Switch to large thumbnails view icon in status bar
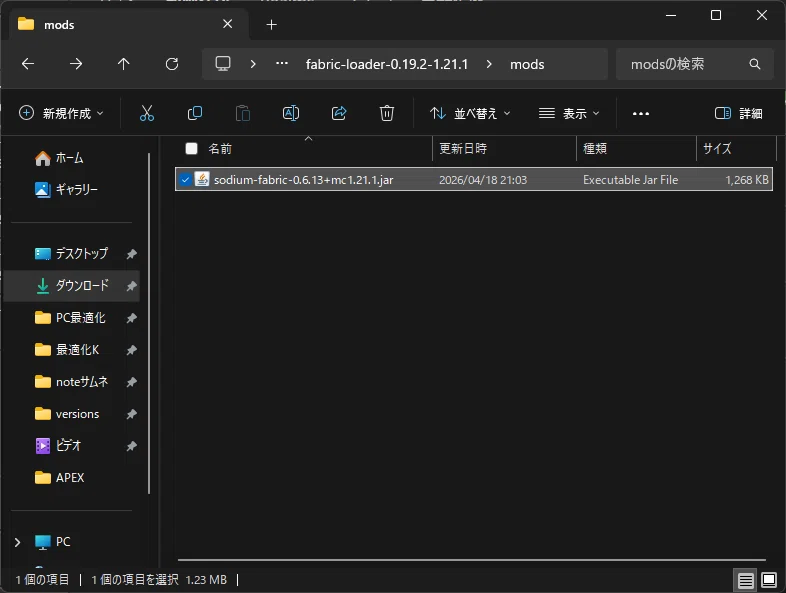 768,580
